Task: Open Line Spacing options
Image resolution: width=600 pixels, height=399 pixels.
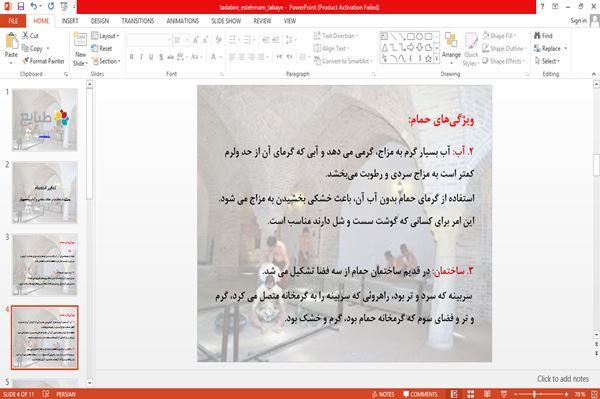Action: 290,40
